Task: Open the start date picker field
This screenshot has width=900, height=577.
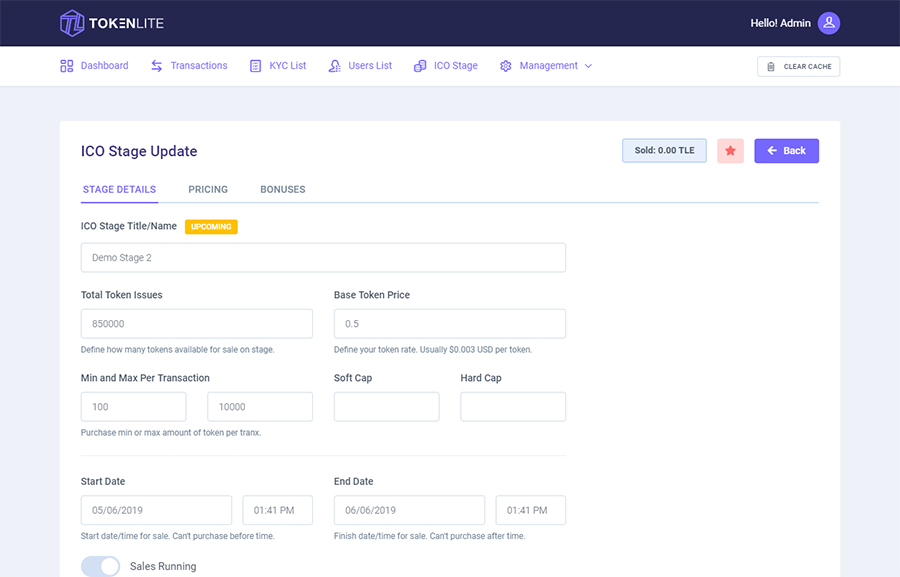Action: 156,510
